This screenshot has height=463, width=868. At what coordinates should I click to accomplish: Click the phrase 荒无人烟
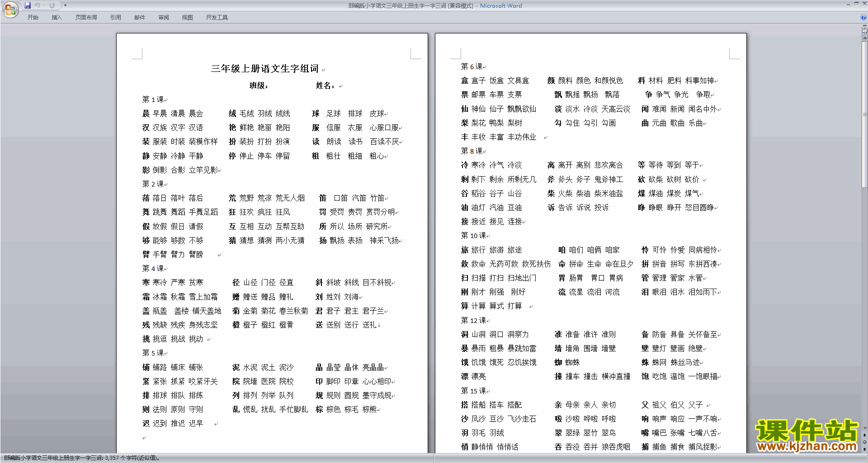(290, 198)
